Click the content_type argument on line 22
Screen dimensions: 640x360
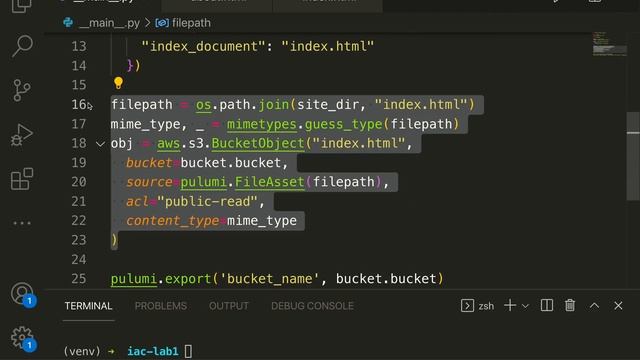[x=173, y=221]
